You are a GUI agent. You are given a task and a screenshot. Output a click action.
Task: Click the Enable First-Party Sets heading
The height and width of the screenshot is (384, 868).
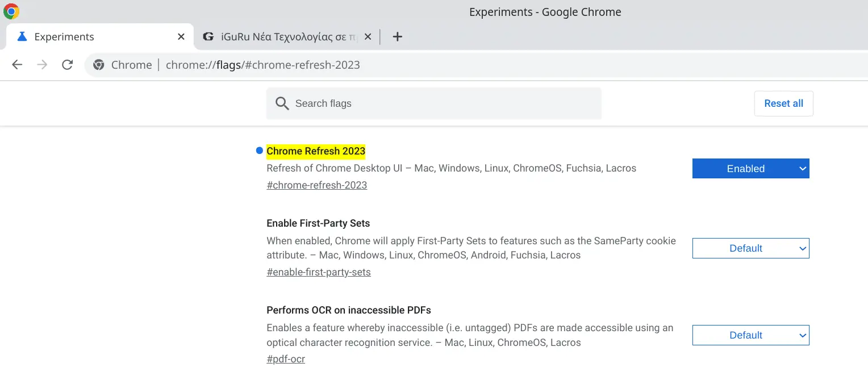click(318, 223)
